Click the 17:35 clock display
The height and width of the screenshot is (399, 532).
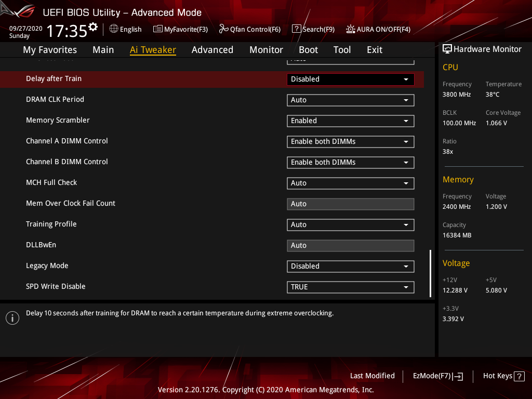[x=67, y=31]
